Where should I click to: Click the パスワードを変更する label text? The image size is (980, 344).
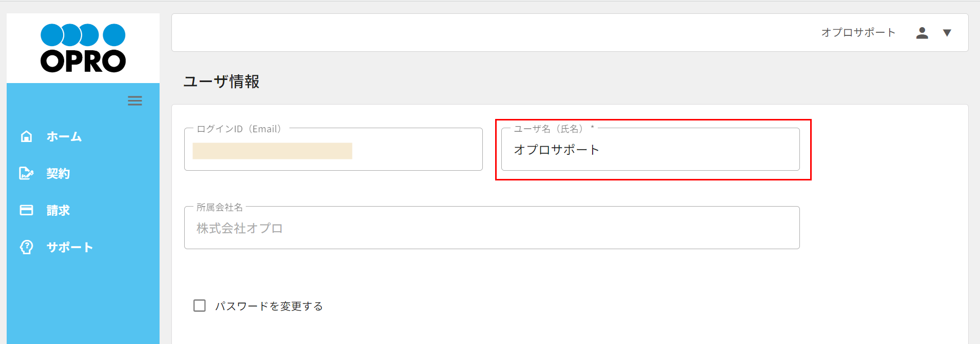(269, 306)
